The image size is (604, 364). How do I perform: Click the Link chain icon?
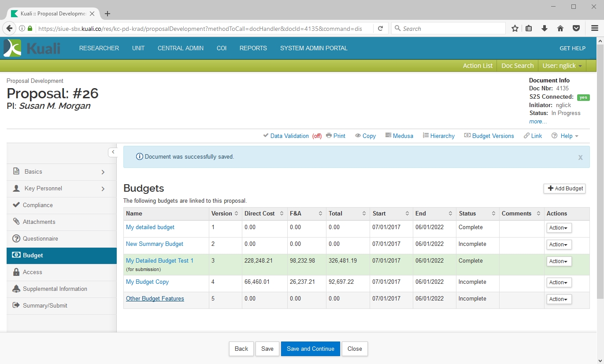[x=527, y=136]
